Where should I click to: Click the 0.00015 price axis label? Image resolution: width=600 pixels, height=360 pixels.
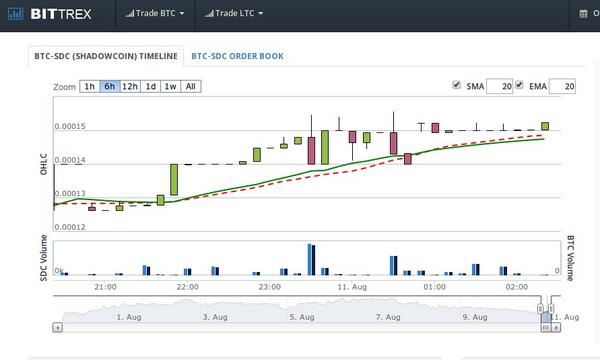[x=70, y=126]
